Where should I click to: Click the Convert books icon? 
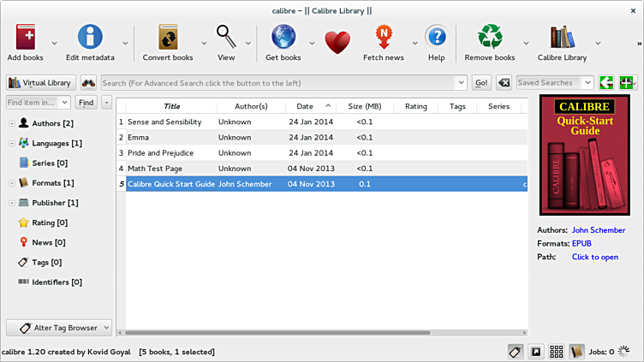[167, 38]
